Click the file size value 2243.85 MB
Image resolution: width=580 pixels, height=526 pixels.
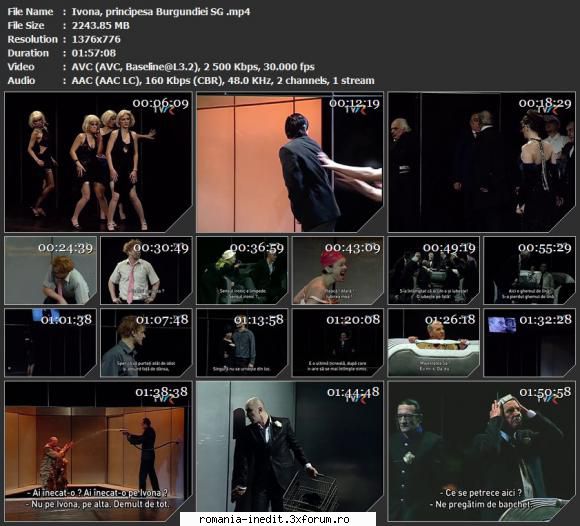(x=101, y=26)
